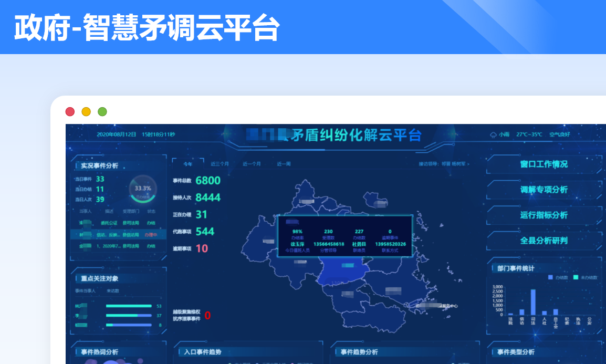The width and height of the screenshot is (606, 364).
Task: Click the 当日事件 33 value
Action: 100,179
